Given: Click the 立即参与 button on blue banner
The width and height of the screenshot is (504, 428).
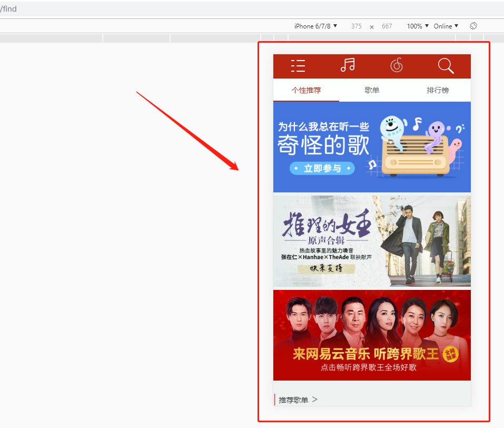Looking at the screenshot, I should pyautogui.click(x=322, y=168).
